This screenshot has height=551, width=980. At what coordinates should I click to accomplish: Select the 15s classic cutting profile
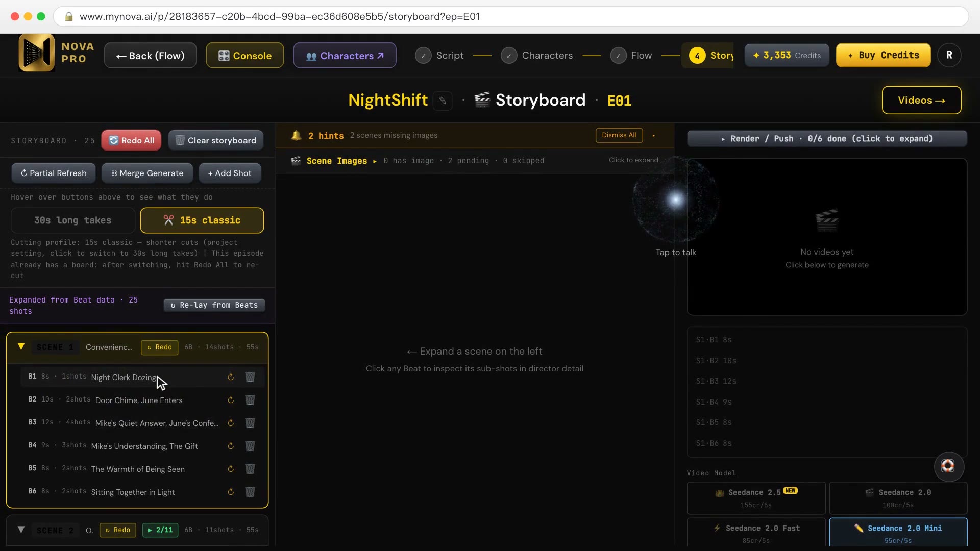(202, 220)
